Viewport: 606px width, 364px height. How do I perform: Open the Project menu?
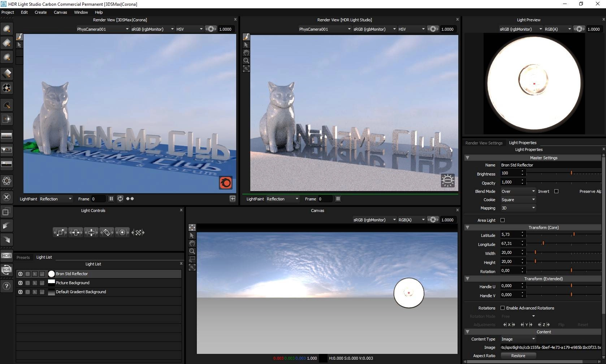pyautogui.click(x=8, y=12)
